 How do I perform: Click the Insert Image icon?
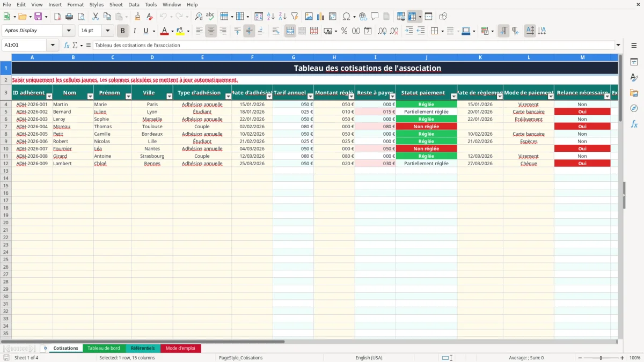(309, 17)
